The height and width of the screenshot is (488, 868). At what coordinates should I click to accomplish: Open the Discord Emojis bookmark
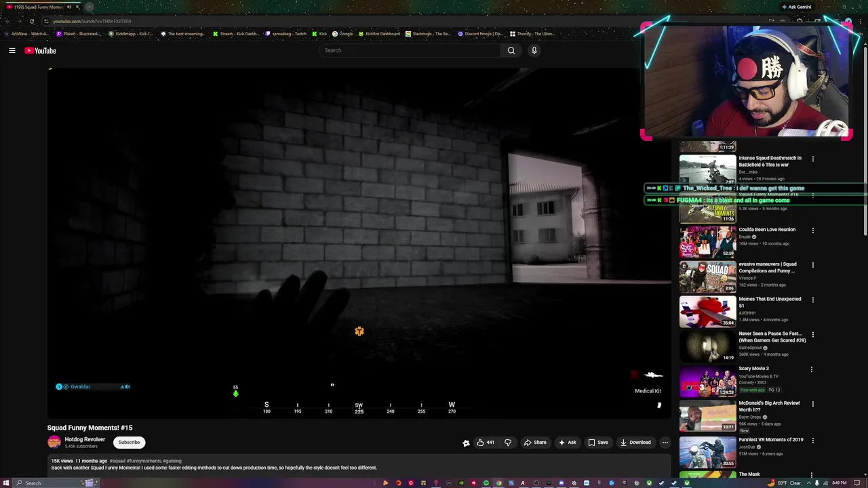(x=480, y=34)
